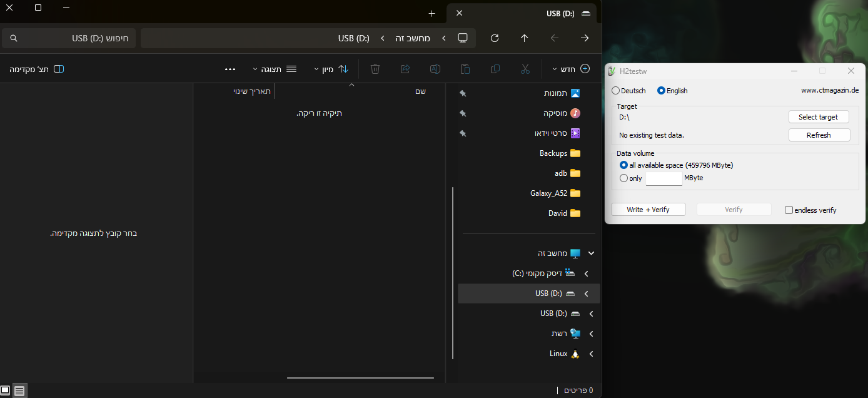Image resolution: width=868 pixels, height=398 pixels.
Task: Toggle the preview pane button (תצ' מקדימה)
Action: 37,69
